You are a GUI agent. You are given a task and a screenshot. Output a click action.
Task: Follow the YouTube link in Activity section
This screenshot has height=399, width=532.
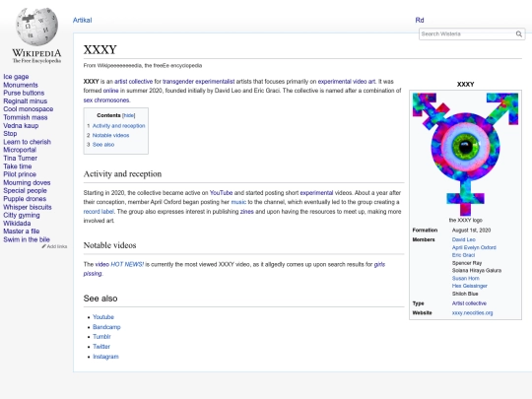[x=221, y=193]
